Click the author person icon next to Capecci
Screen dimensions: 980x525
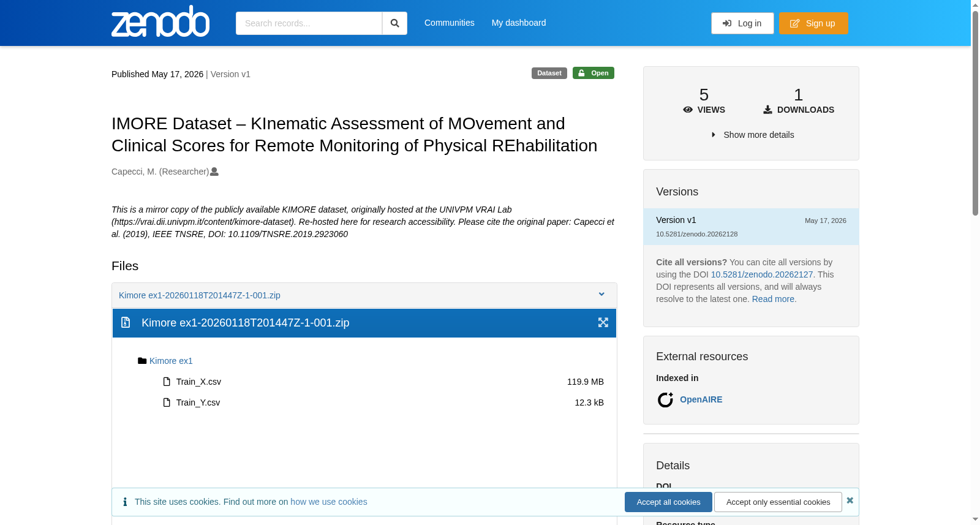pyautogui.click(x=214, y=172)
